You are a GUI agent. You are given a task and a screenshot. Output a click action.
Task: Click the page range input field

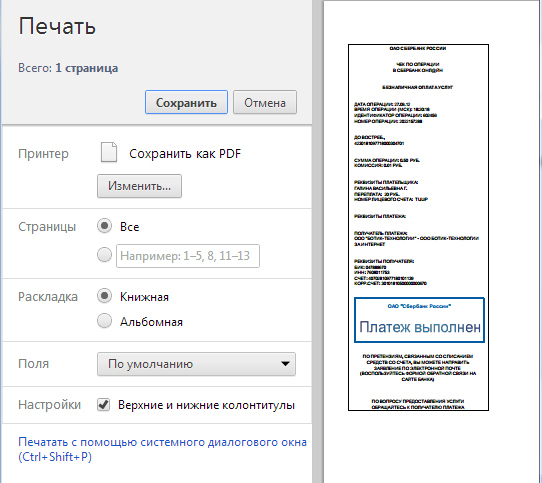[188, 256]
